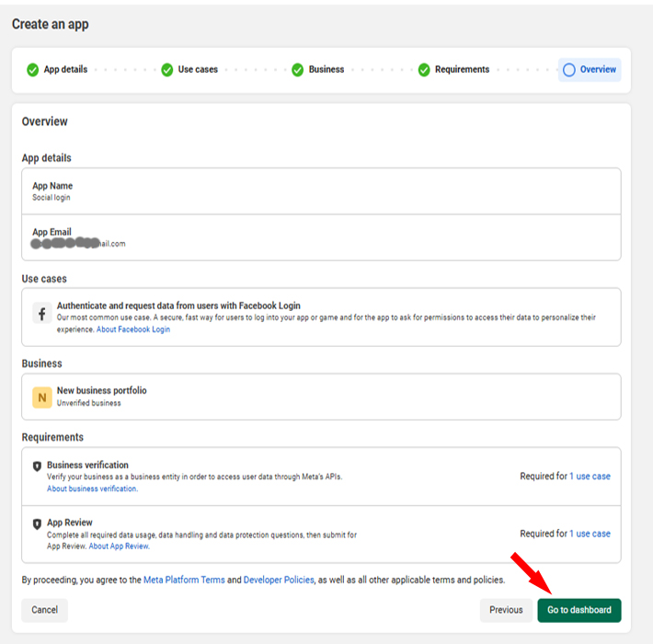653x644 pixels.
Task: Click the Business step green checkmark icon
Action: click(x=297, y=70)
